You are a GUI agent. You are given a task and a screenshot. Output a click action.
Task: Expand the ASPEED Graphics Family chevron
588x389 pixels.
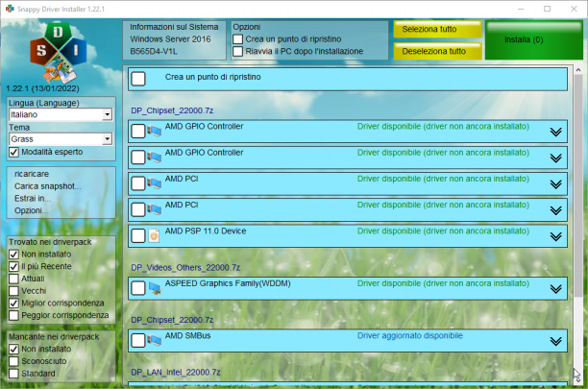click(555, 289)
